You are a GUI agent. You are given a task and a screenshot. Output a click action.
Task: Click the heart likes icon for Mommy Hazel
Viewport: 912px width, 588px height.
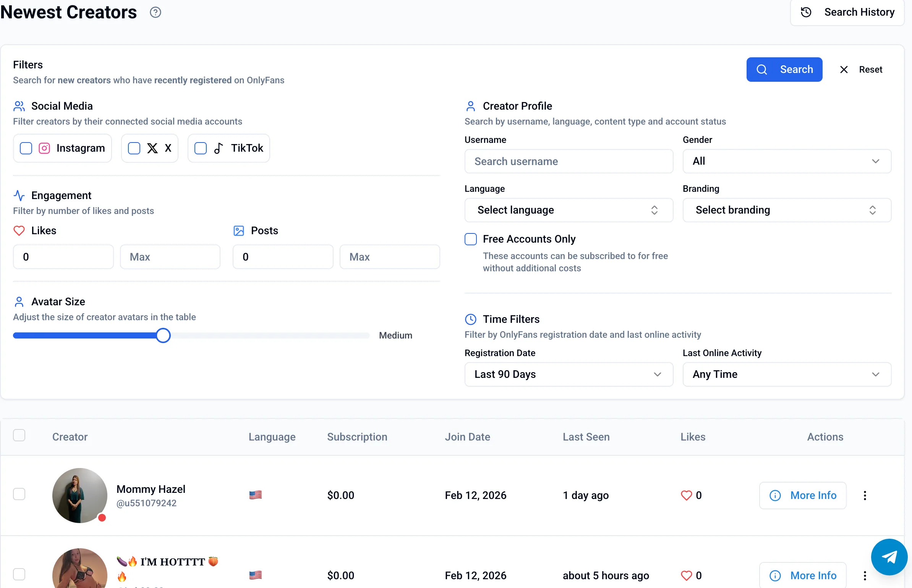coord(686,496)
